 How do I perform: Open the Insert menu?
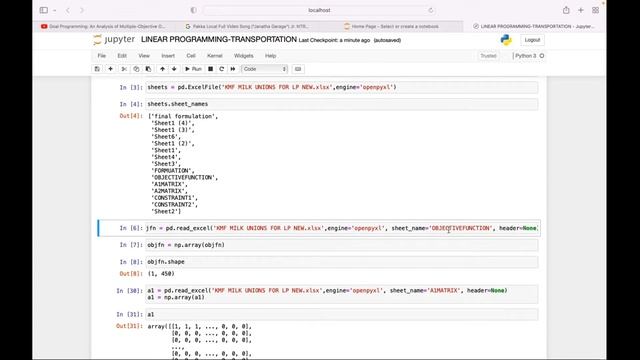[x=168, y=56]
